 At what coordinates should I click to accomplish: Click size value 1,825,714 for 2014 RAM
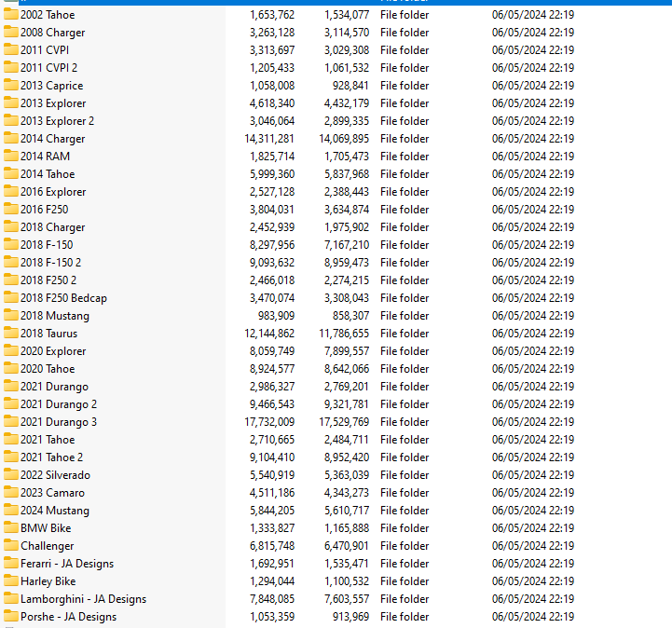point(272,156)
